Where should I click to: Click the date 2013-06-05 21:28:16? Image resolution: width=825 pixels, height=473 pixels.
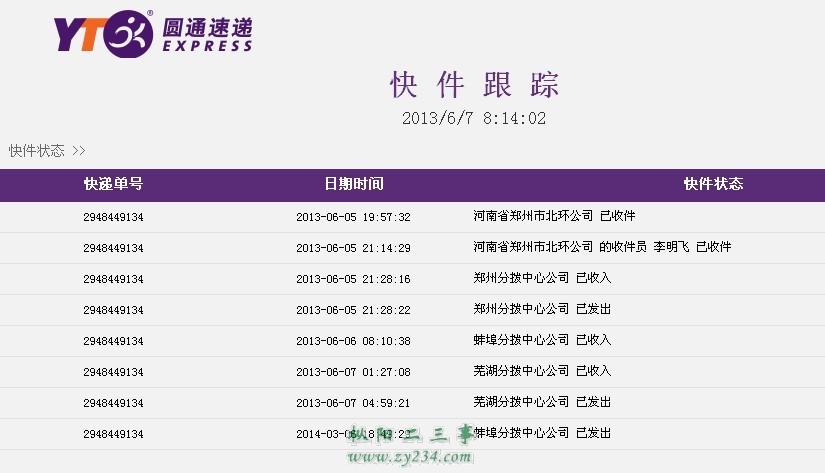(353, 279)
